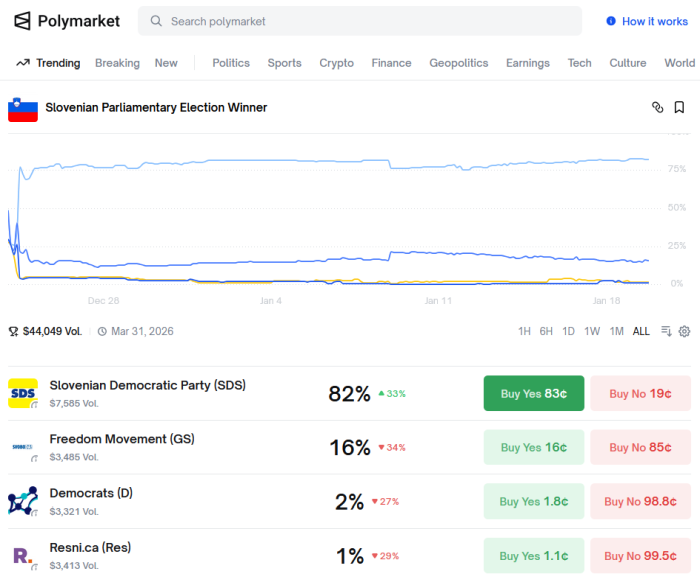
Task: Click the Democrats (D) party logo
Action: coord(23,501)
